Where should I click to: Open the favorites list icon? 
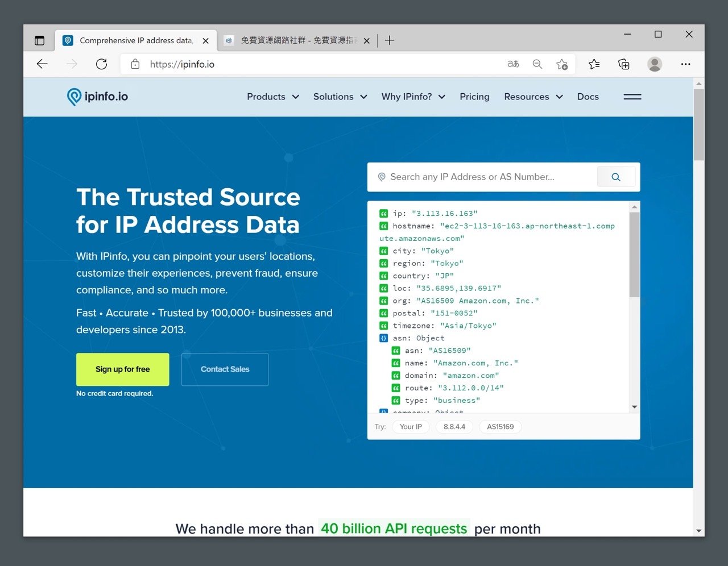click(594, 64)
